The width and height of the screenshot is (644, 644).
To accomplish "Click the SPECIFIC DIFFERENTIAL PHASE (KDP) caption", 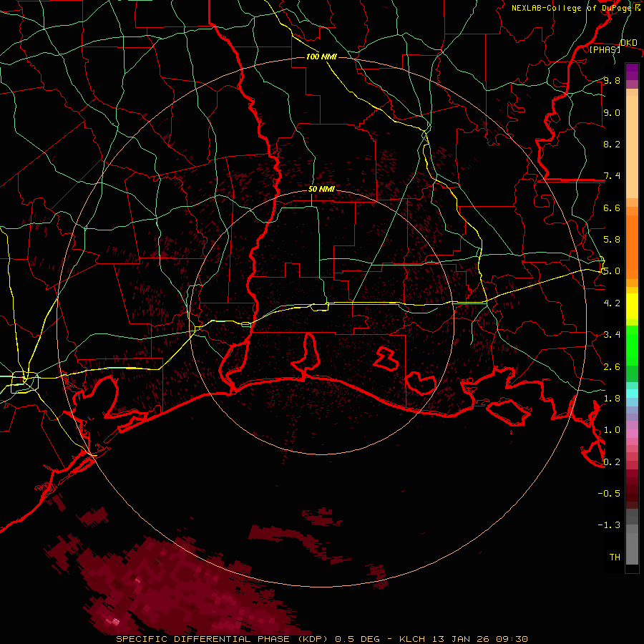I will click(223, 639).
